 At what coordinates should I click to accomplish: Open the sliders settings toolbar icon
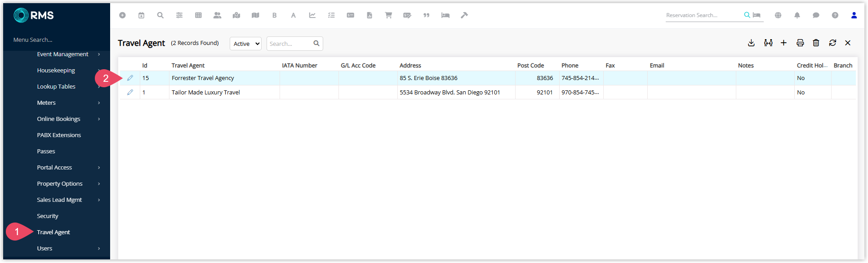point(179,15)
